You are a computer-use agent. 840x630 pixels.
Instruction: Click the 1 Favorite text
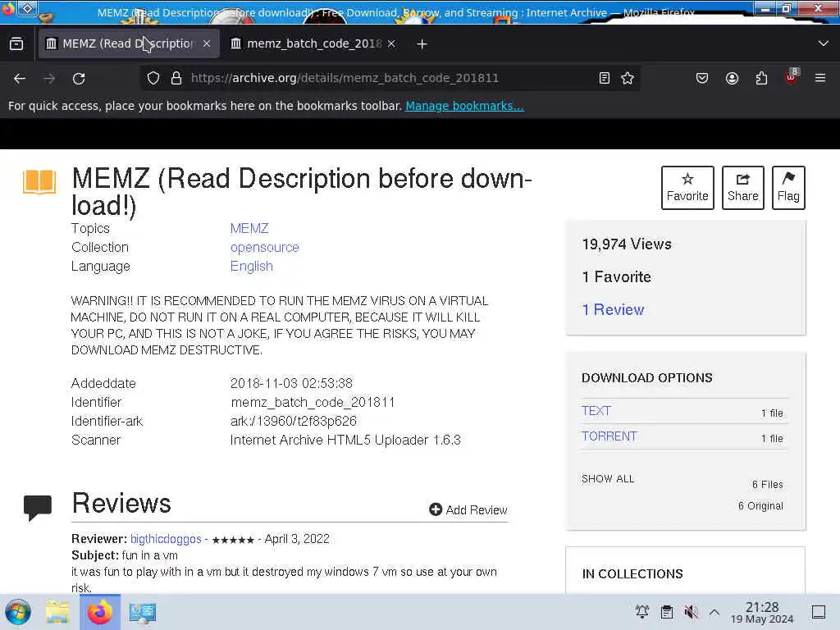point(617,277)
